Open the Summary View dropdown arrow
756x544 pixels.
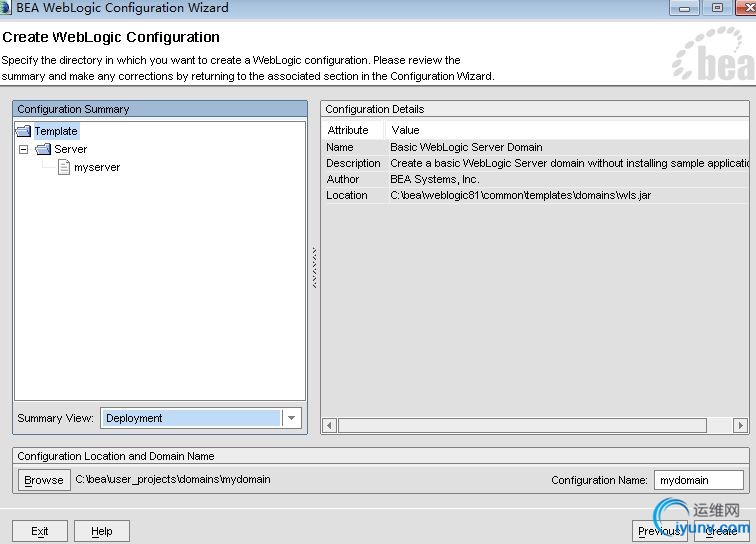coord(292,418)
